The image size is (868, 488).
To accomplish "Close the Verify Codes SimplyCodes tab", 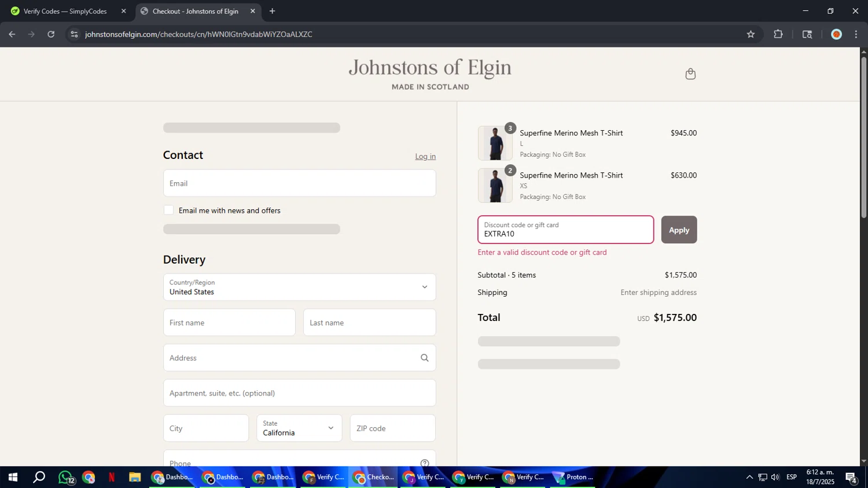I will (123, 11).
